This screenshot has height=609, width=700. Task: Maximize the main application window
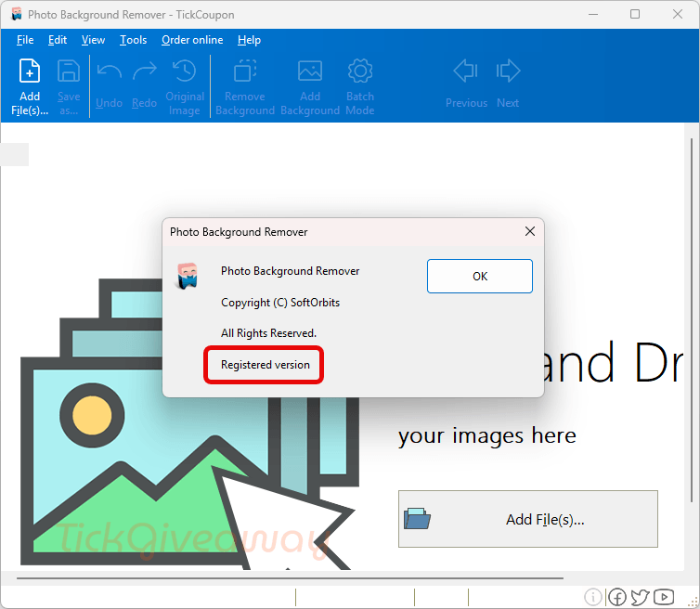tap(635, 14)
